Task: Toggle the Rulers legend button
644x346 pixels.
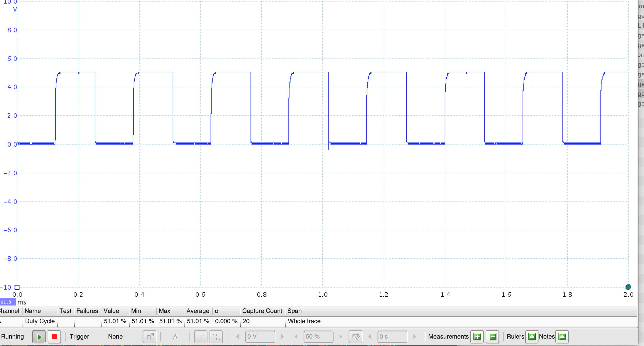Action: coord(532,337)
